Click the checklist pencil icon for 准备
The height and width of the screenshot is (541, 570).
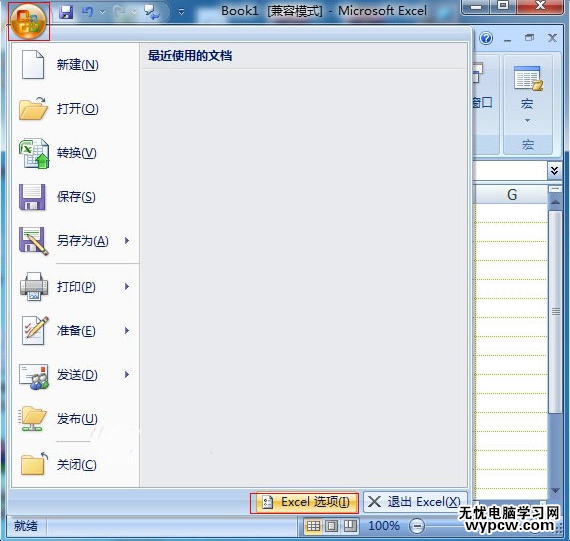(x=35, y=330)
